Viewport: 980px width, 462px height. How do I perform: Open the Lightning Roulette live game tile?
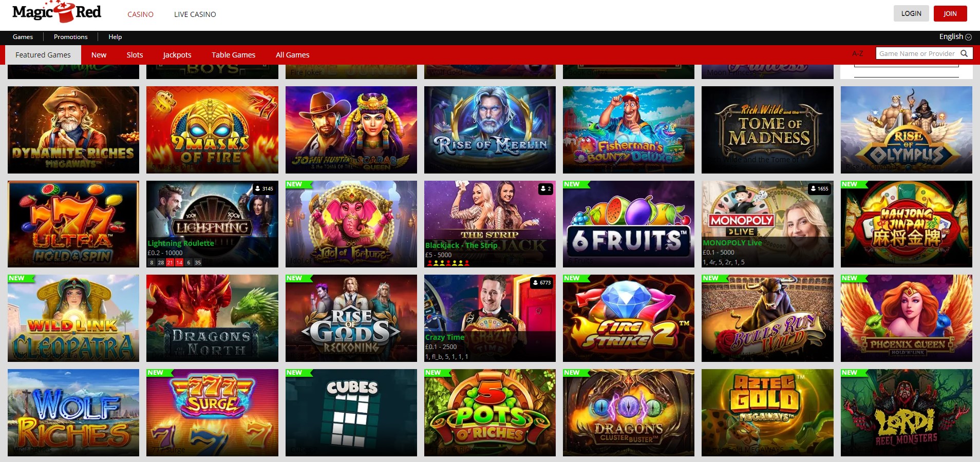click(x=212, y=224)
